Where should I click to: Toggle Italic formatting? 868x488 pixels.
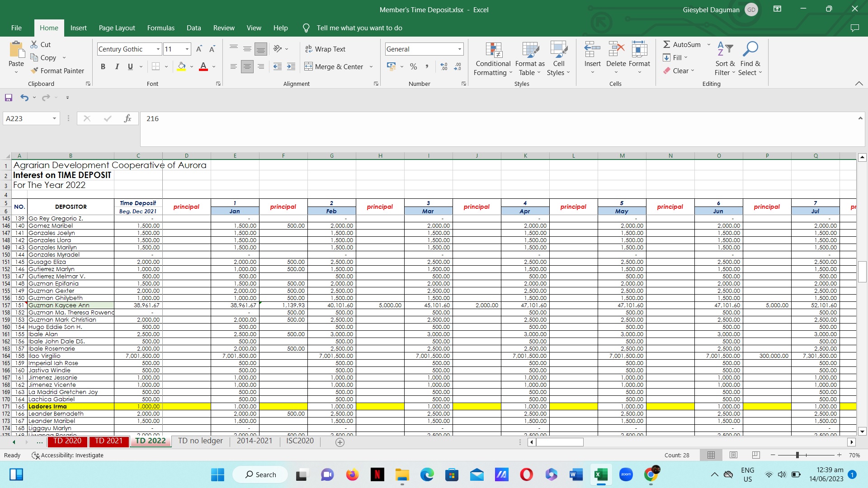(x=117, y=66)
